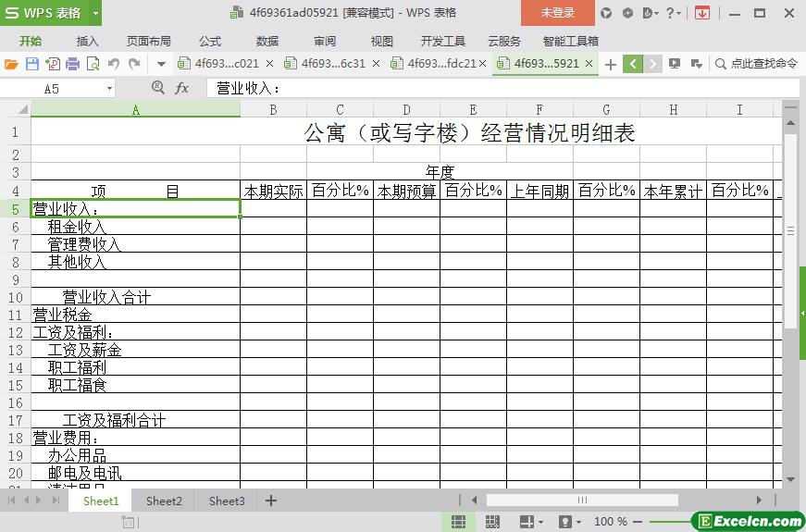Select the Sheet1 tab
Screen dimensions: 806x532
[101, 501]
